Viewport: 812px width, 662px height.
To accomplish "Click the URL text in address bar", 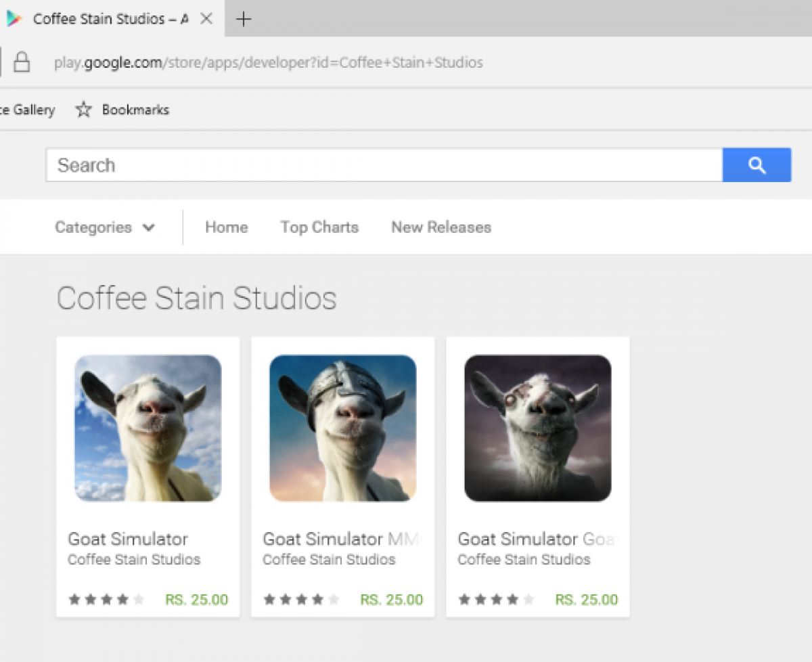I will coord(268,63).
